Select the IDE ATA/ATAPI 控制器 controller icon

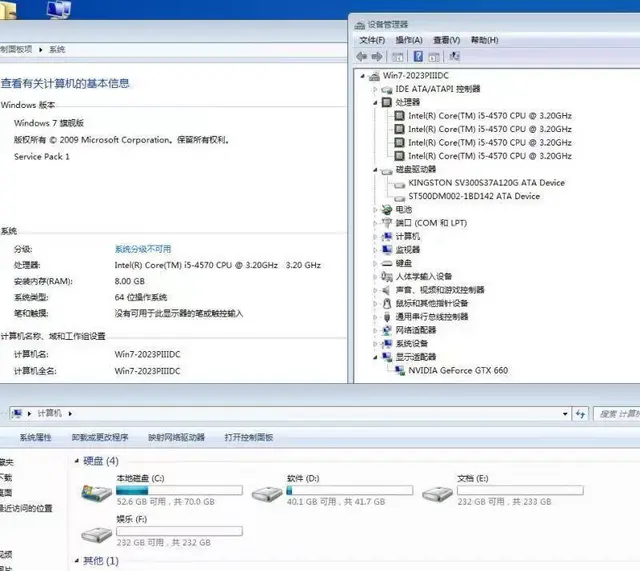click(387, 89)
